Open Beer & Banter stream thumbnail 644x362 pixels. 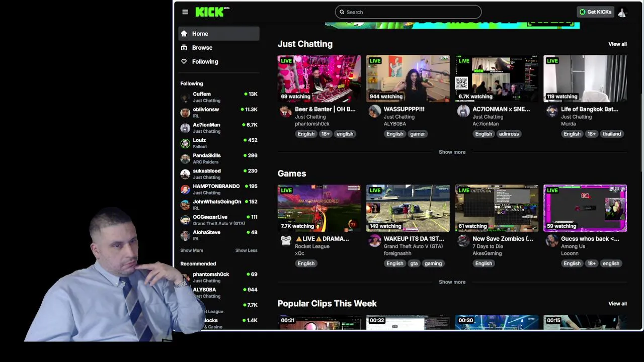click(x=319, y=78)
